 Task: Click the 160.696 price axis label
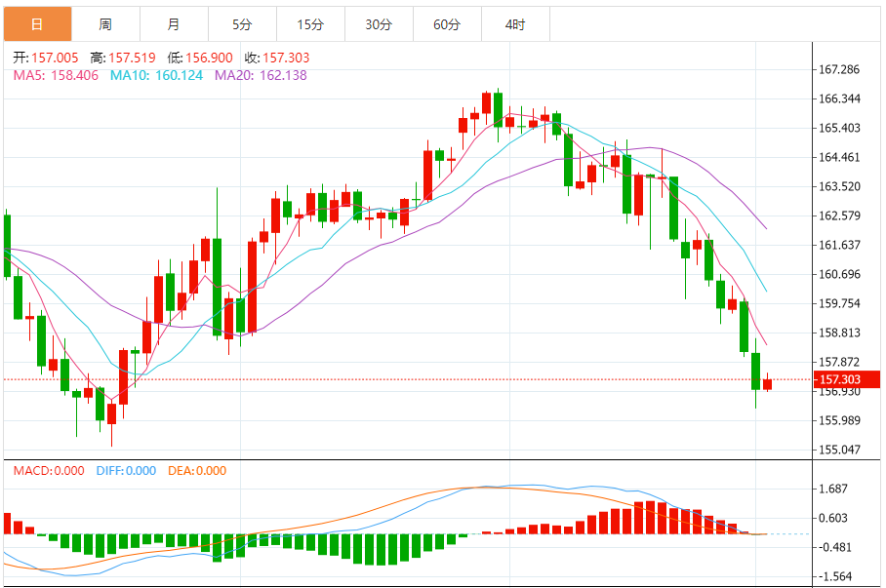[x=840, y=275]
